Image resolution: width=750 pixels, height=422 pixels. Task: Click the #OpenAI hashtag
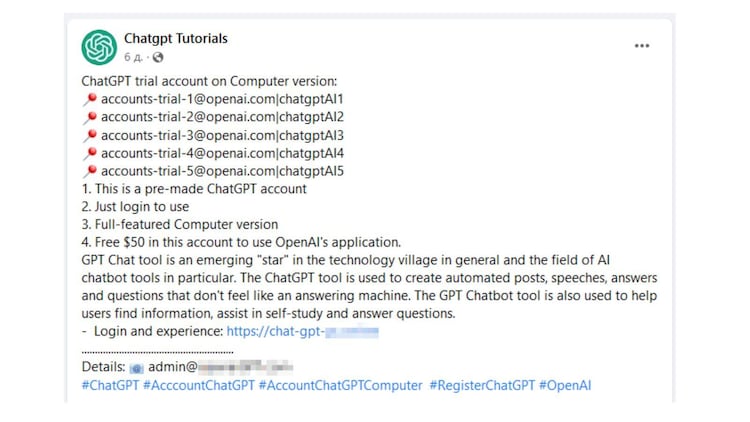coord(565,384)
